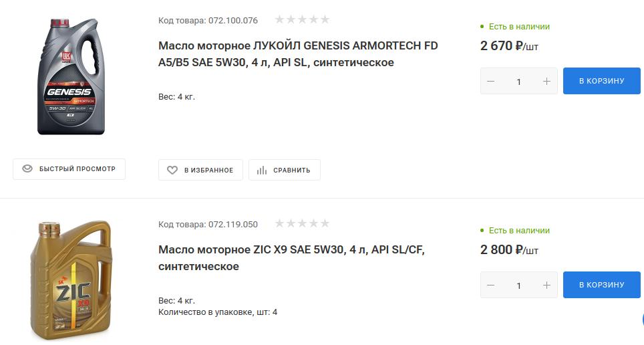This screenshot has width=644, height=345.
Task: Rate Lukoil Genesis oil one star
Action: tap(280, 19)
